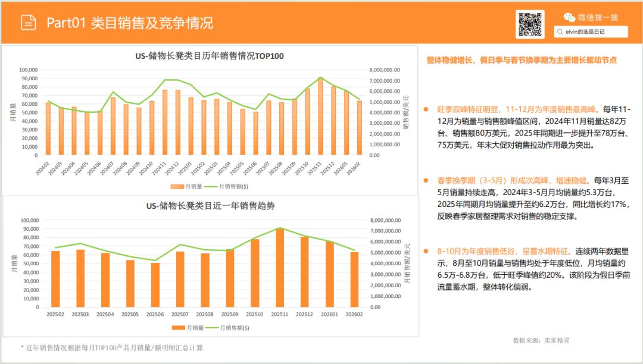Expand the TOP100 sales chart panel

(x=210, y=118)
